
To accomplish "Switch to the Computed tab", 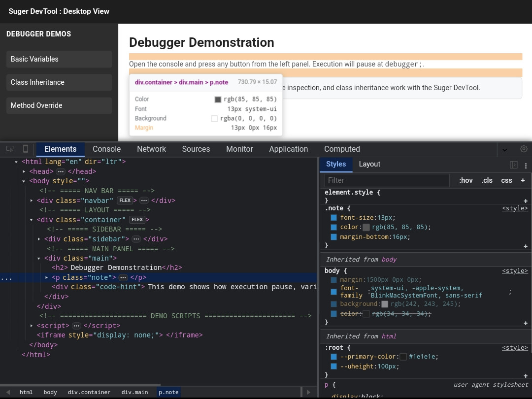I will click(342, 149).
